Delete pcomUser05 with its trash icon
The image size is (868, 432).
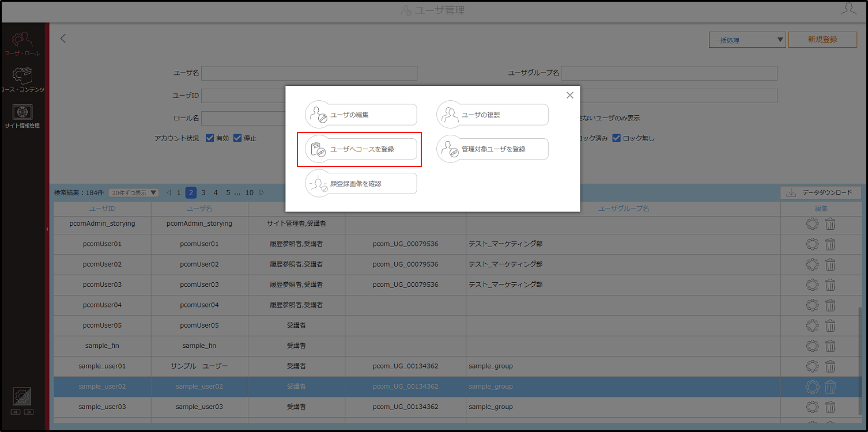pyautogui.click(x=830, y=325)
